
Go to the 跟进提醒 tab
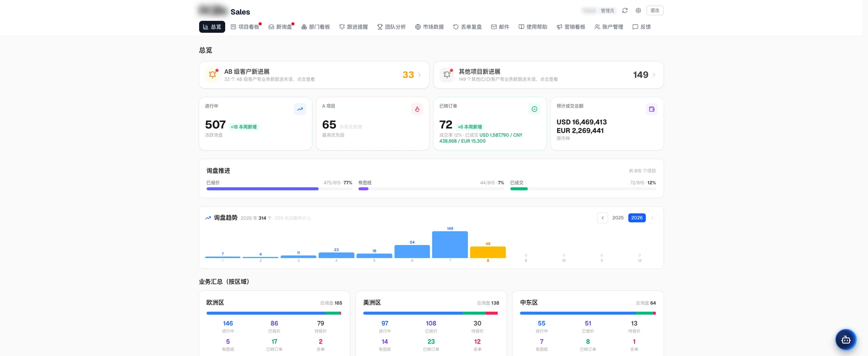click(353, 27)
